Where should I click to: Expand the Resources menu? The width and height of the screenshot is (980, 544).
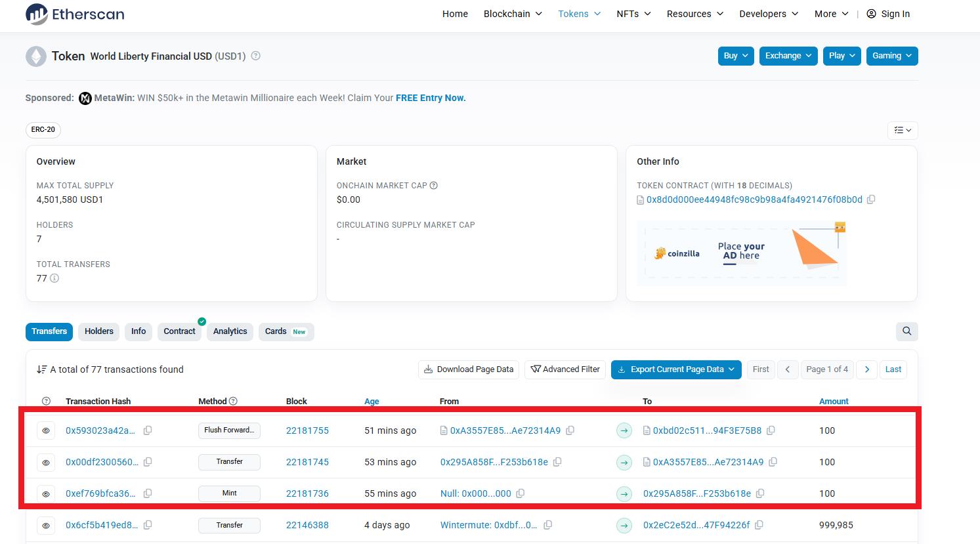[695, 14]
